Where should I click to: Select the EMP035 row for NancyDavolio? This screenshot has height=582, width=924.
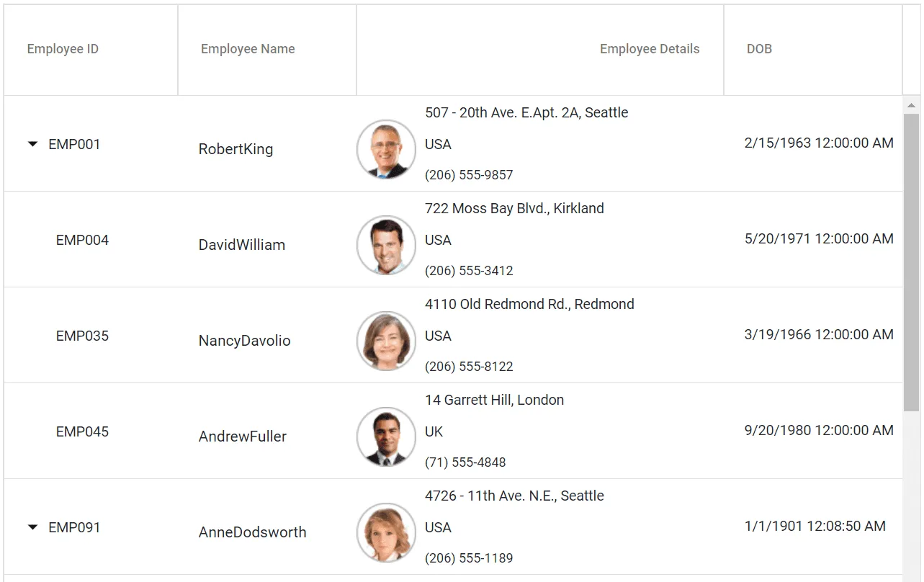82,336
